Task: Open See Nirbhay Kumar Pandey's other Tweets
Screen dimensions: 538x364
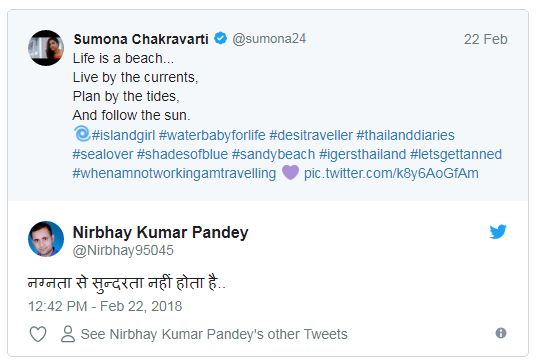Action: click(x=214, y=334)
